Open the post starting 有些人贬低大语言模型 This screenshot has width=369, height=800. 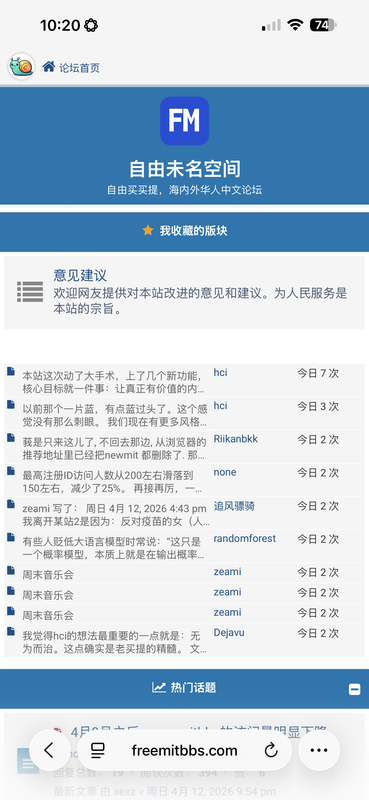(114, 548)
